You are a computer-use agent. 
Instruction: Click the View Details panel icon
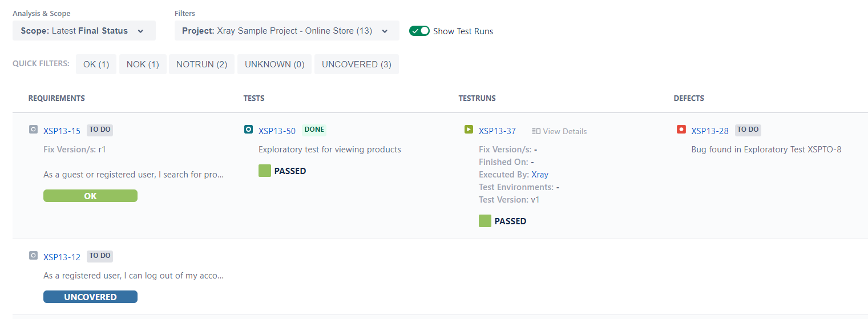536,131
